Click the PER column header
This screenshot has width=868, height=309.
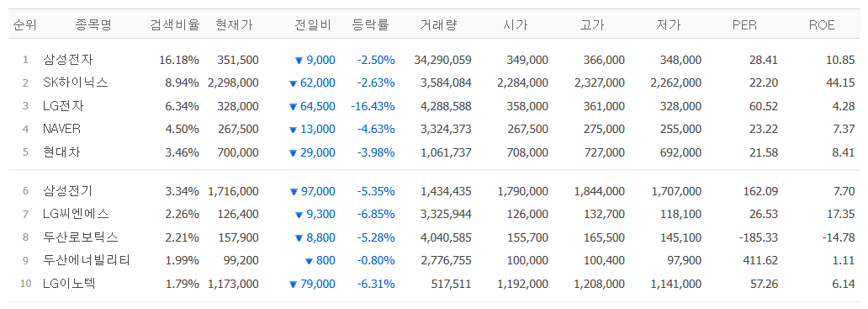click(744, 25)
